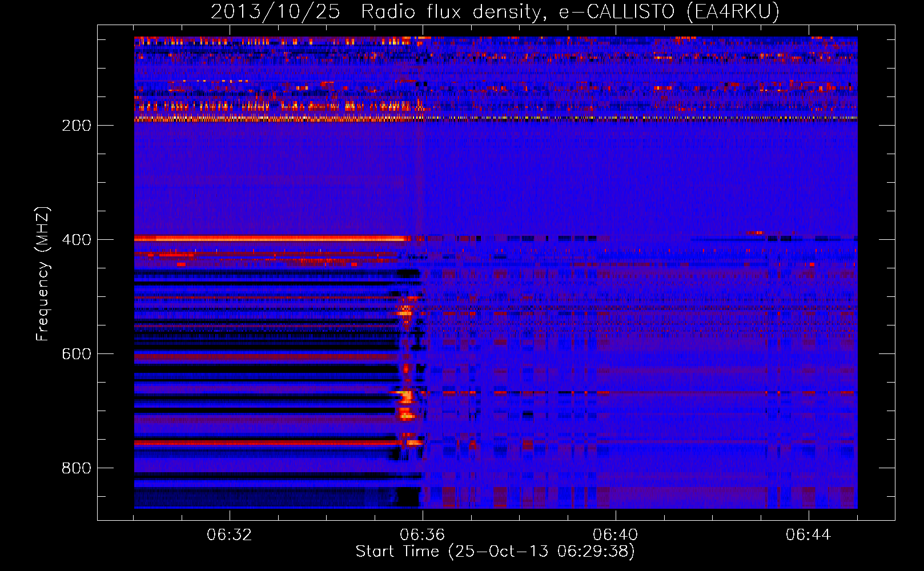Click the '06:32' time axis label
This screenshot has height=571, width=924.
(230, 535)
